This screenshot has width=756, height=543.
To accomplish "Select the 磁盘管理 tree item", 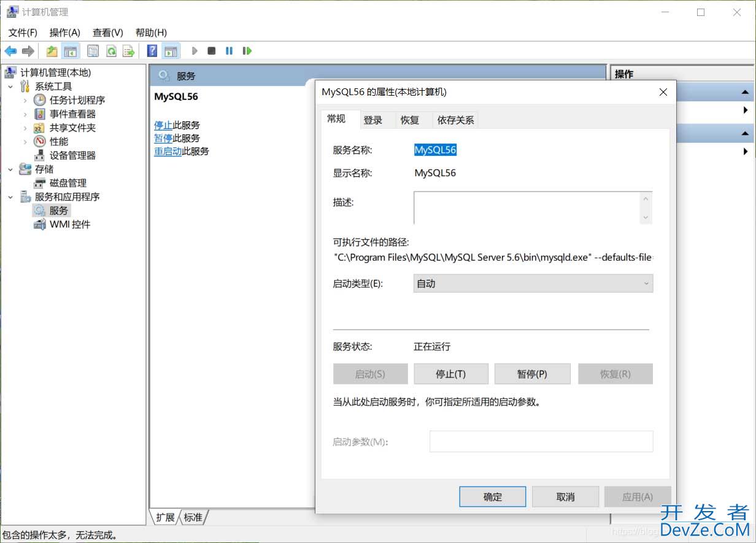I will 68,183.
